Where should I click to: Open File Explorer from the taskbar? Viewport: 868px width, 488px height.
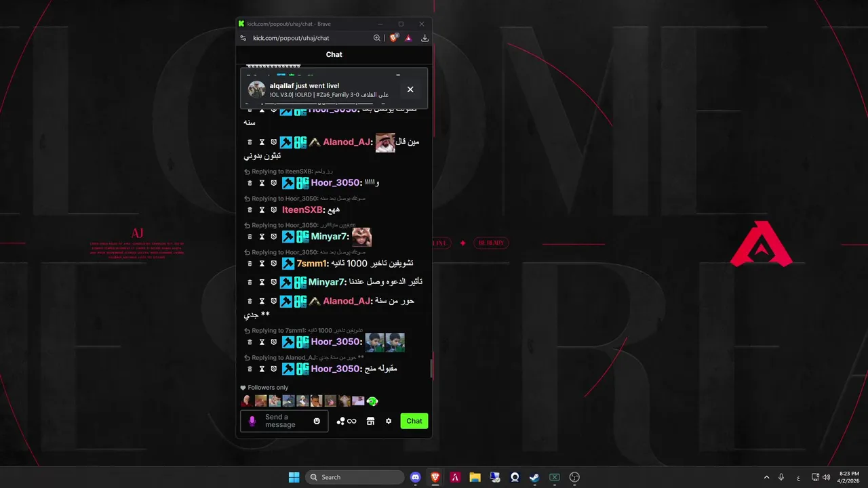coord(475,477)
